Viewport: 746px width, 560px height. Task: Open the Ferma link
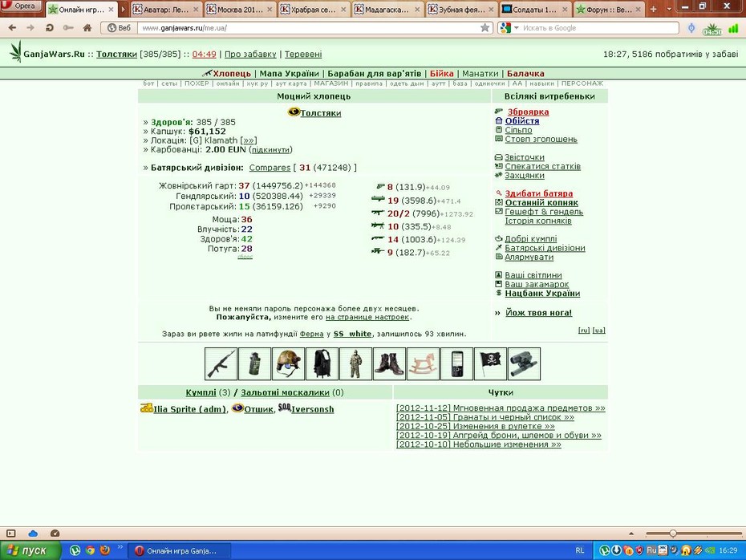311,334
